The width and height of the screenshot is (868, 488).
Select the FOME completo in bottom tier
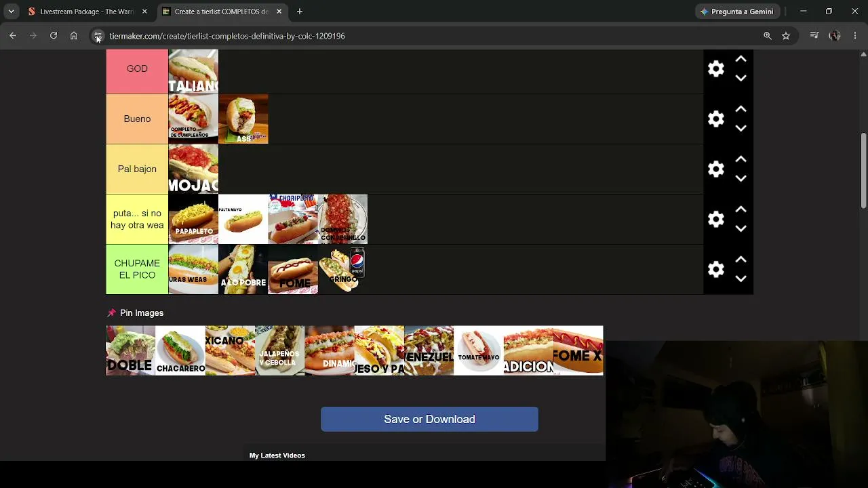pos(293,269)
